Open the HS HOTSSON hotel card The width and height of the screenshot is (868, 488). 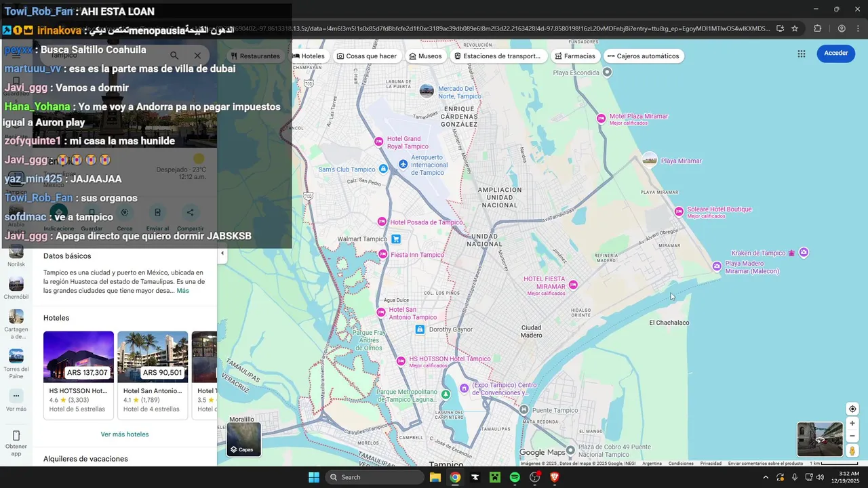[79, 375]
